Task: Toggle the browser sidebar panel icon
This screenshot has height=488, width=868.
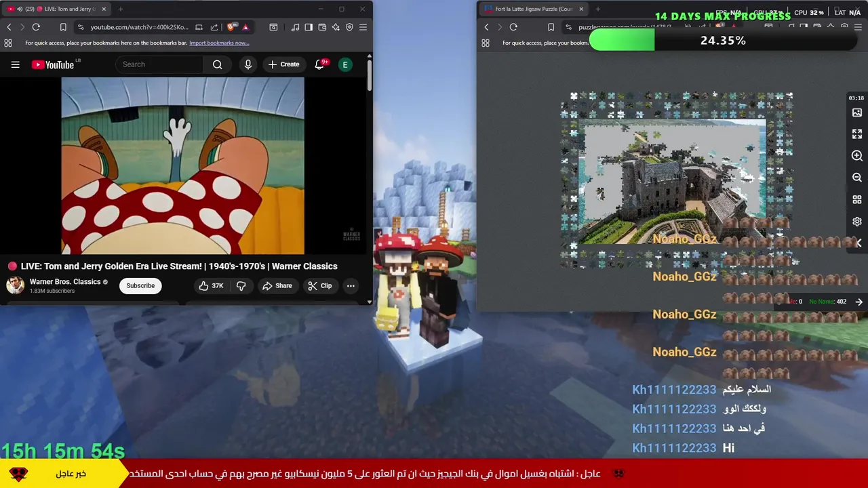Action: tap(309, 27)
